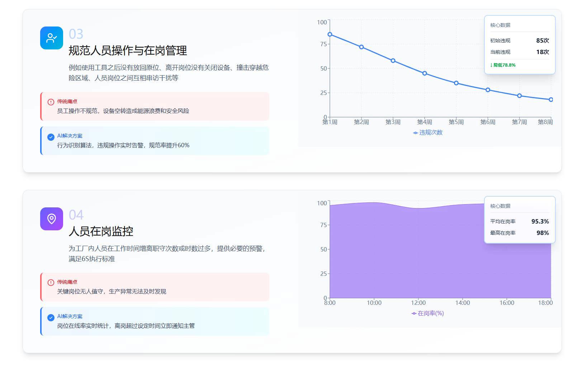This screenshot has width=588, height=365.
Task: Click the 第4周 data point on the line chart
Action: [x=425, y=73]
